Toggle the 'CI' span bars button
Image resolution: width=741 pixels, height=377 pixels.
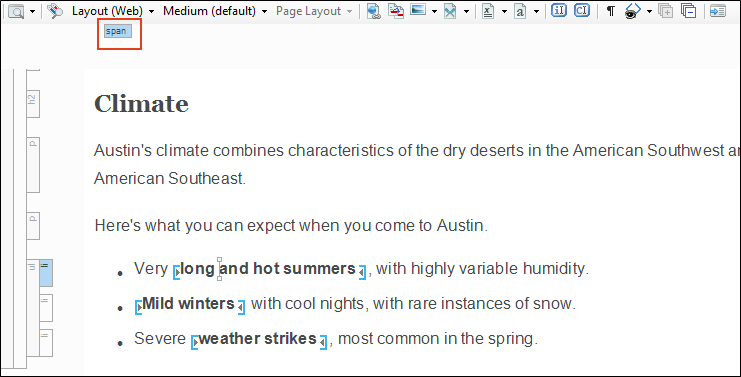click(582, 10)
